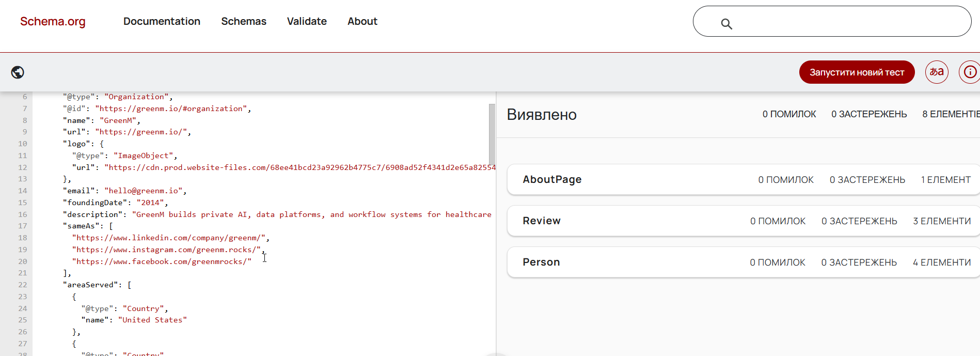Click the code editor vertical scrollbar
This screenshot has height=356, width=980.
pos(492,133)
